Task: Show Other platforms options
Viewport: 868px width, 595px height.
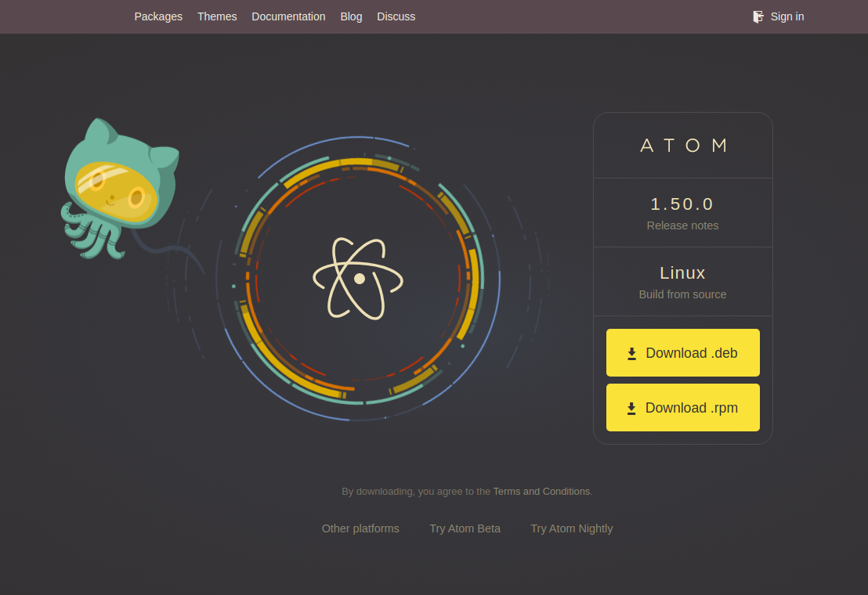Action: (x=360, y=528)
